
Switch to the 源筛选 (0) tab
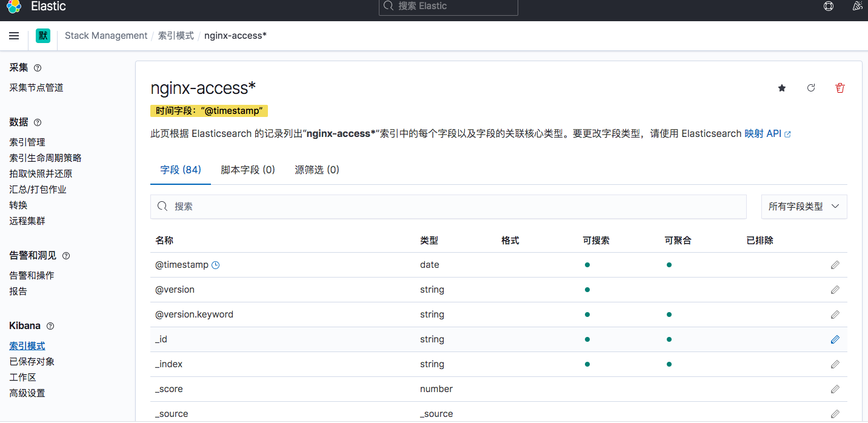click(317, 170)
